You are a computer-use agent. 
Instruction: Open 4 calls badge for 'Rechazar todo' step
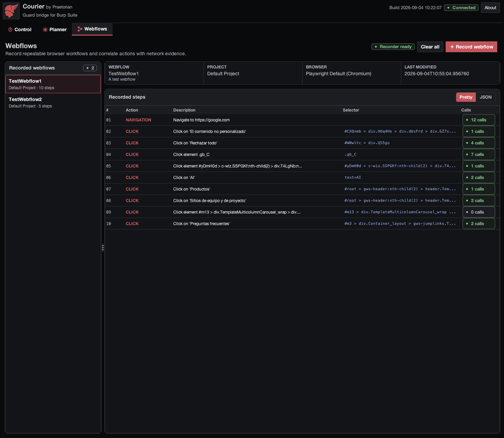tap(479, 143)
